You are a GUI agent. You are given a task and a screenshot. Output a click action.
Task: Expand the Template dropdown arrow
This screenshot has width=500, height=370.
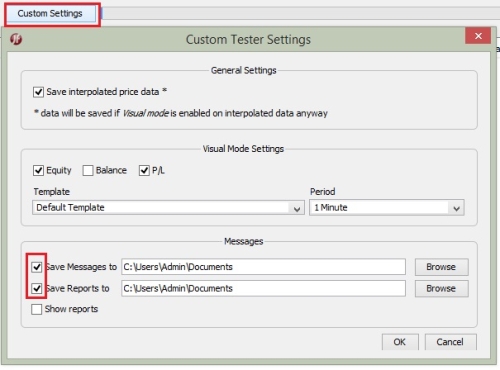pyautogui.click(x=297, y=208)
